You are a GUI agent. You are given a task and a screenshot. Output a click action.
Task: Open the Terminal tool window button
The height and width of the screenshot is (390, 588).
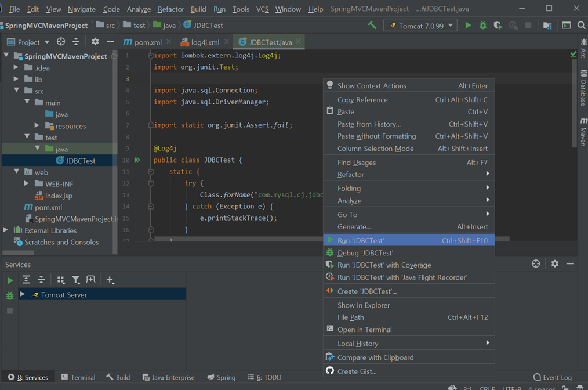[78, 377]
